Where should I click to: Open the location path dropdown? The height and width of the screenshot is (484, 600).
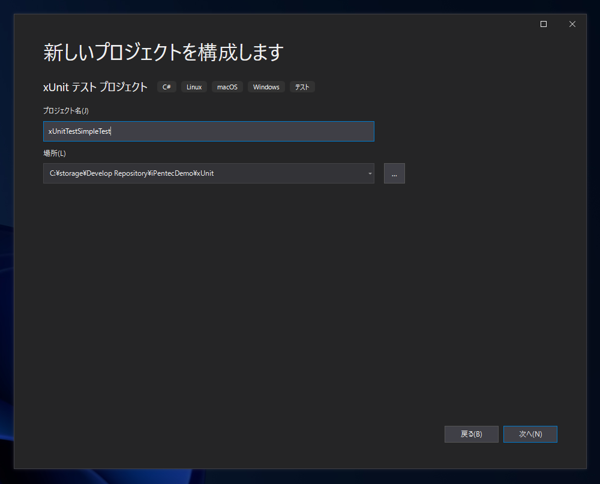pos(370,174)
